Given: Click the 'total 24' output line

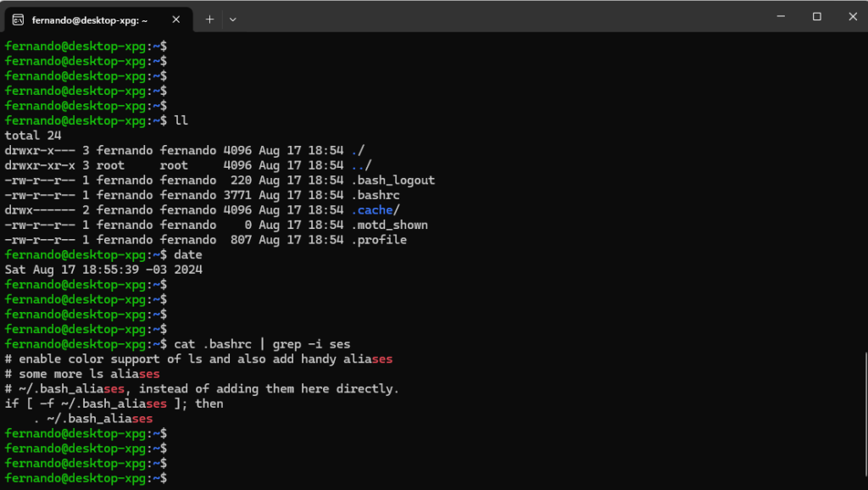Looking at the screenshot, I should point(33,136).
